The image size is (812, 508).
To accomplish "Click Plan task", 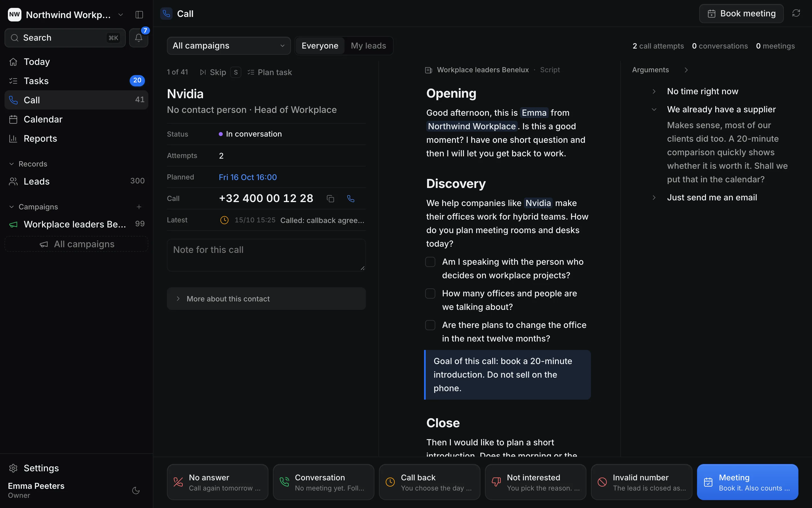I will click(270, 72).
